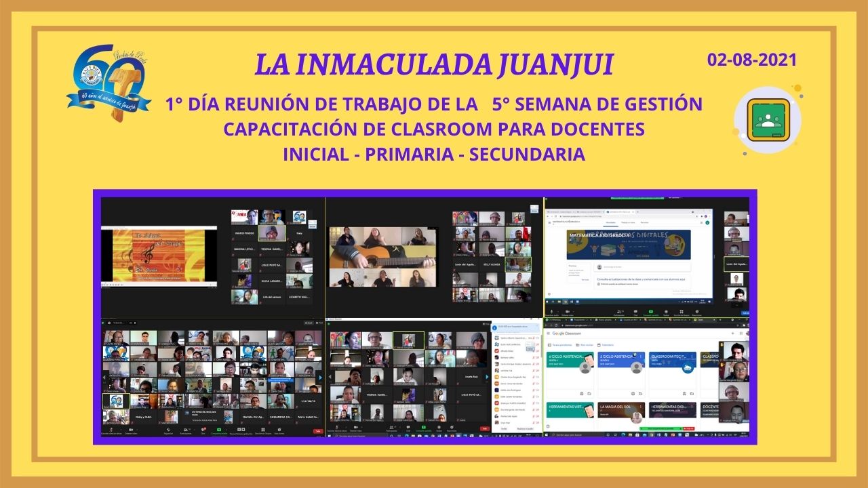Open folder icon on 6 CICLO ASISTENCIA card
This screenshot has width=868, height=488.
(589, 394)
